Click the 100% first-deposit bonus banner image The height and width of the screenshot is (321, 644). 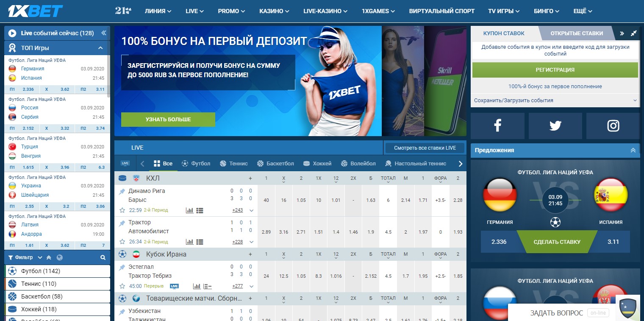click(248, 81)
